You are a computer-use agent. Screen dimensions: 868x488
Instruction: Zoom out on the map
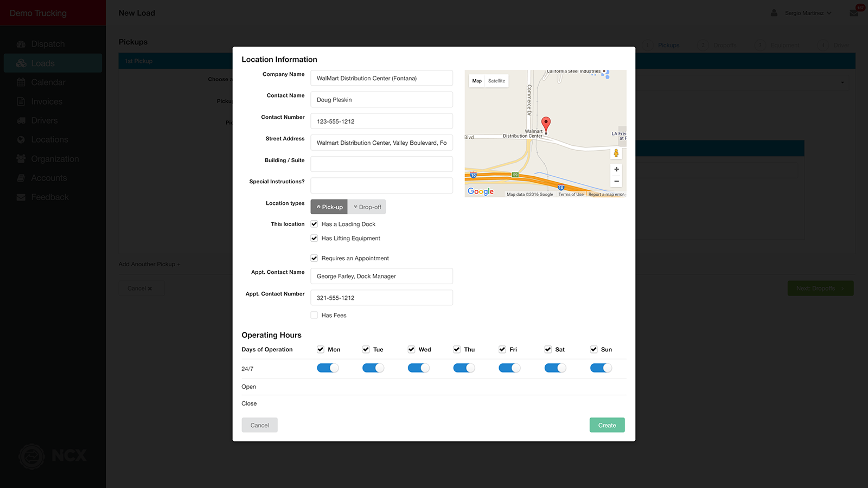[x=616, y=181]
